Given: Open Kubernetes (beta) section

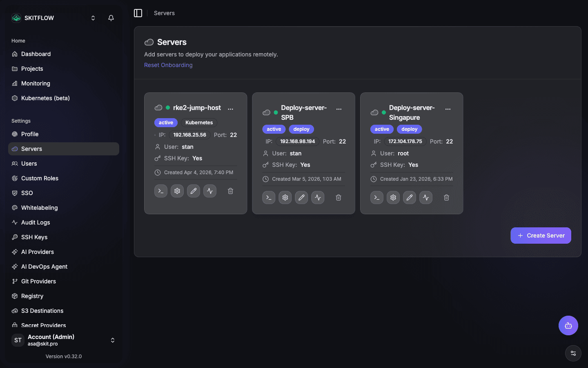Looking at the screenshot, I should pos(64,98).
